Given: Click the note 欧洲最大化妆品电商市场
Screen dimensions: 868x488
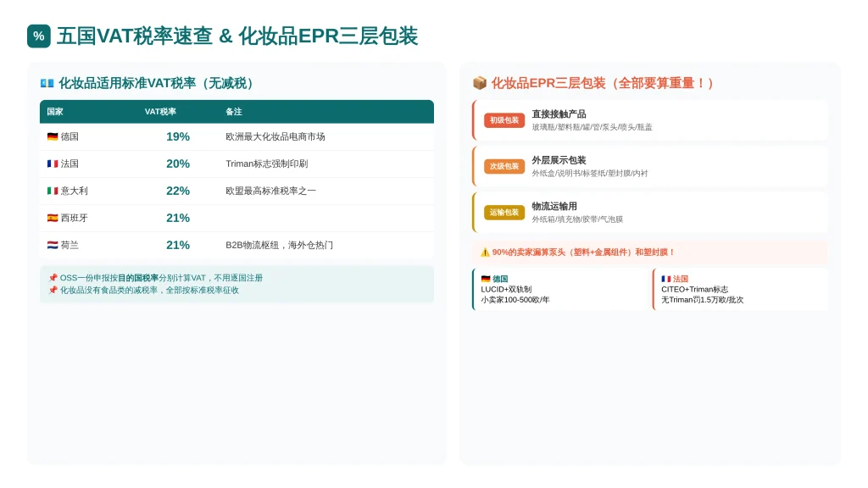Looking at the screenshot, I should [x=275, y=136].
